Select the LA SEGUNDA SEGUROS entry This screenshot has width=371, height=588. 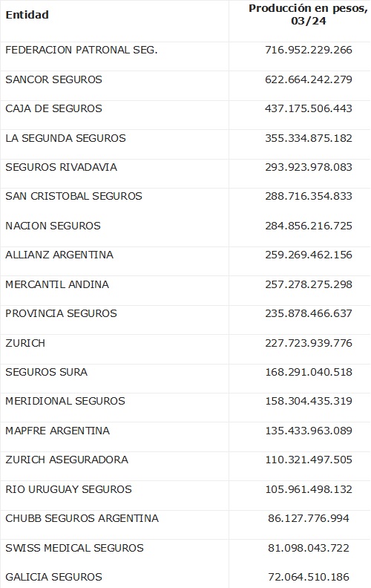coord(65,138)
